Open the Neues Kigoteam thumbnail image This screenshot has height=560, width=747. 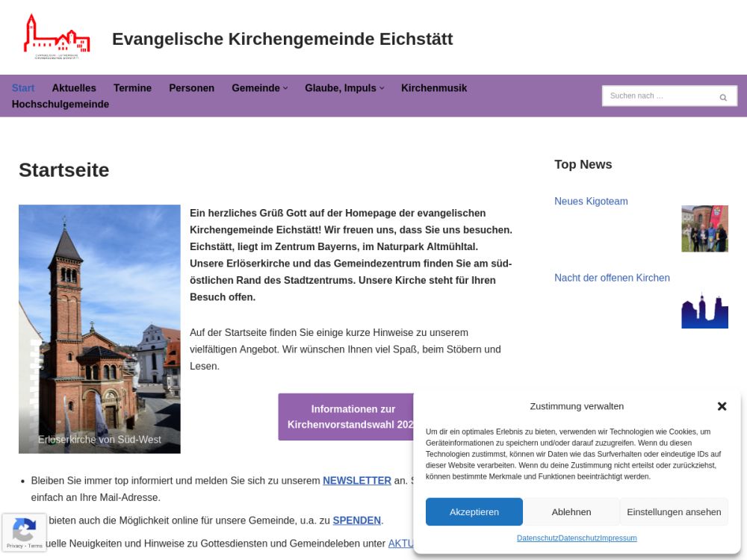point(704,228)
